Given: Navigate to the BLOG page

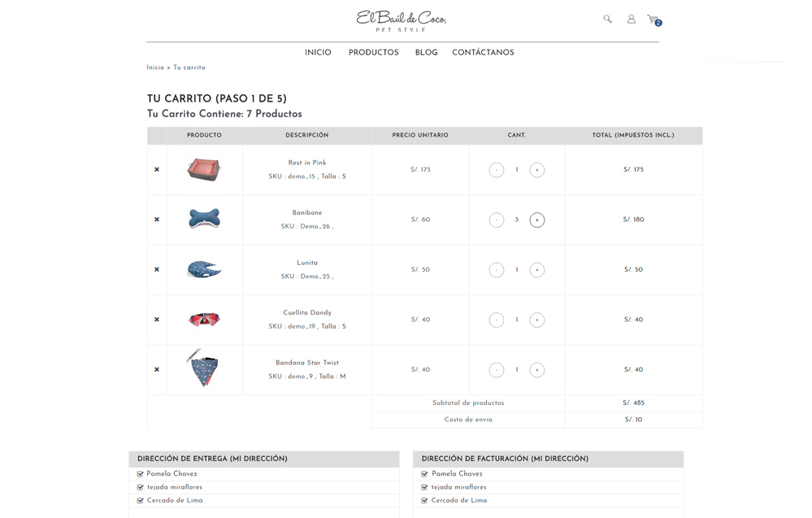Looking at the screenshot, I should click(426, 53).
